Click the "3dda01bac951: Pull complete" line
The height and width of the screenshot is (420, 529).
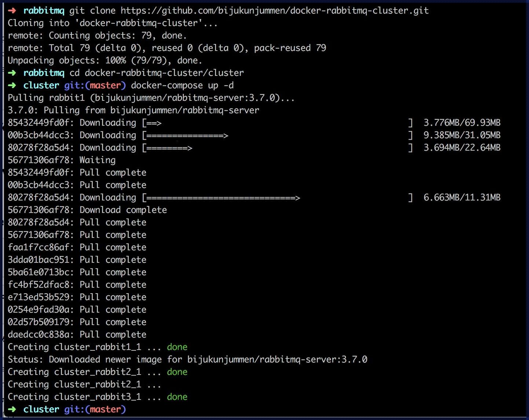[77, 260]
